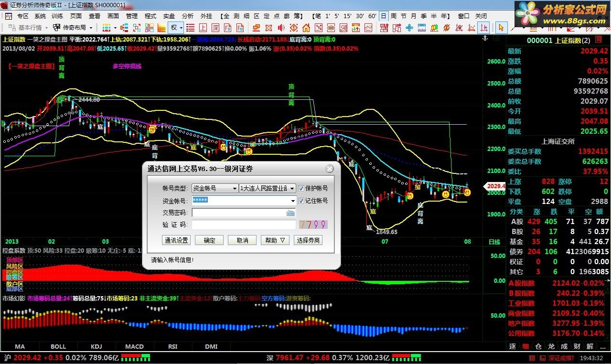Switch chart to 日 daily period
Image resolution: width=611 pixels, height=364 pixels.
384,16
